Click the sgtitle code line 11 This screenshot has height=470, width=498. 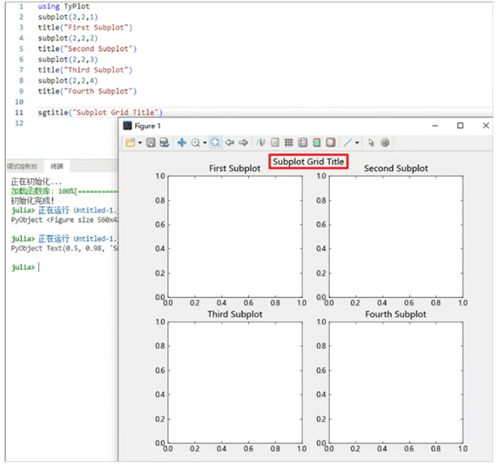coord(100,112)
